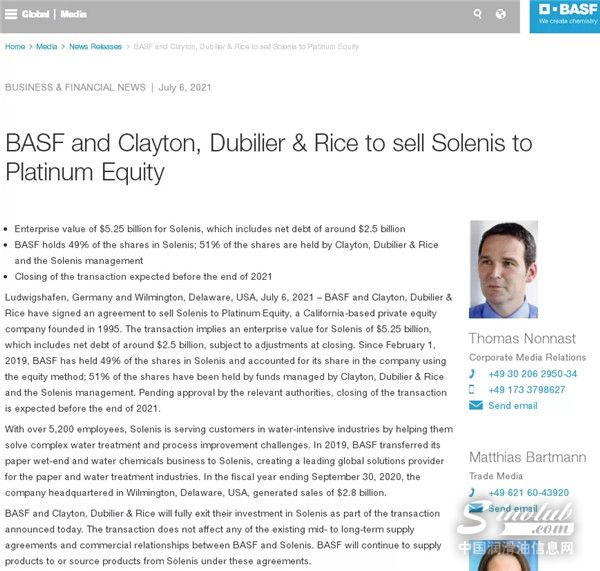Select Media in the top bar

point(73,14)
